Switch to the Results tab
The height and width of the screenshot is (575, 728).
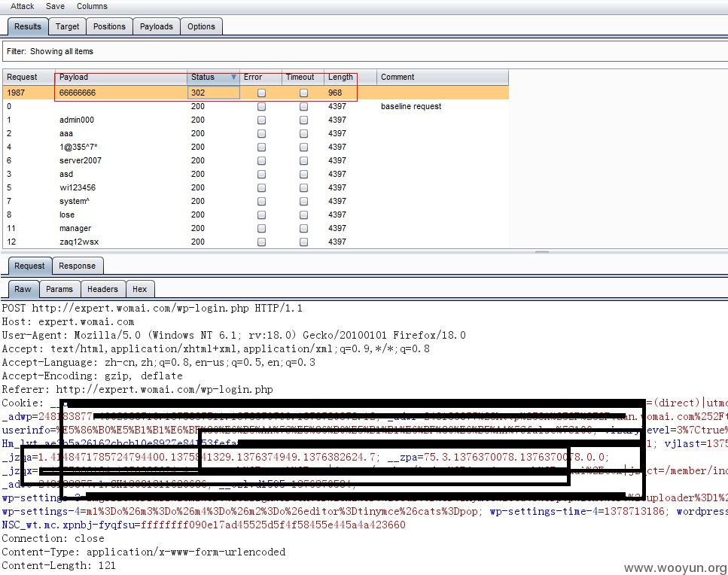click(x=27, y=26)
